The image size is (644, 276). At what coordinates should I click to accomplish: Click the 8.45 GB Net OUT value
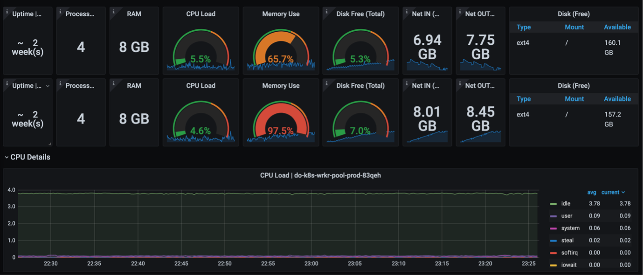[480, 119]
